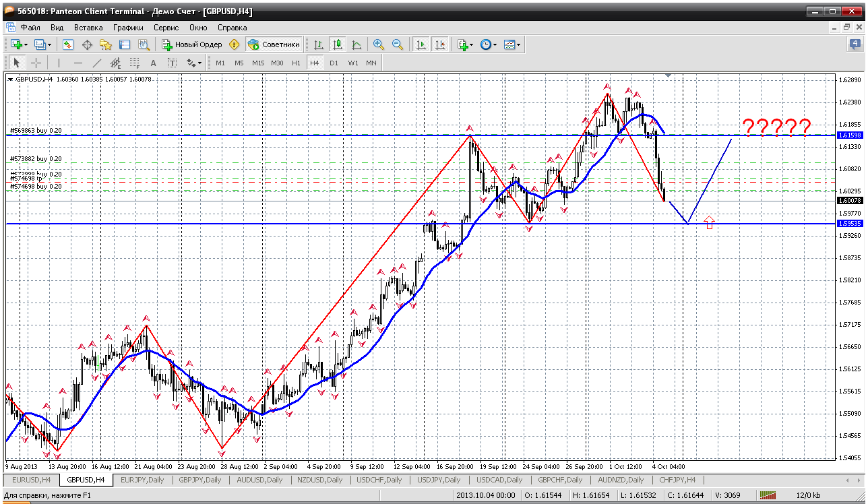Switch chart to candlestick mode
The height and width of the screenshot is (504, 868).
337,44
